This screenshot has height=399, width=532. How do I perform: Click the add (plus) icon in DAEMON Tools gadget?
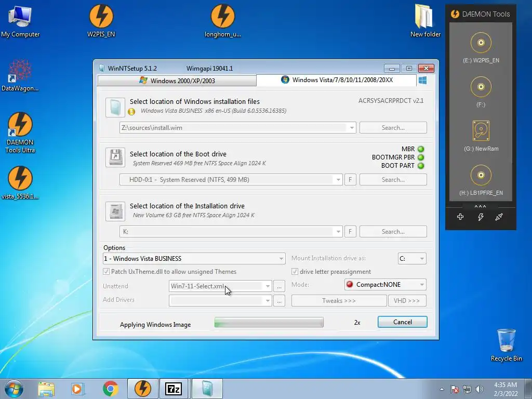460,217
